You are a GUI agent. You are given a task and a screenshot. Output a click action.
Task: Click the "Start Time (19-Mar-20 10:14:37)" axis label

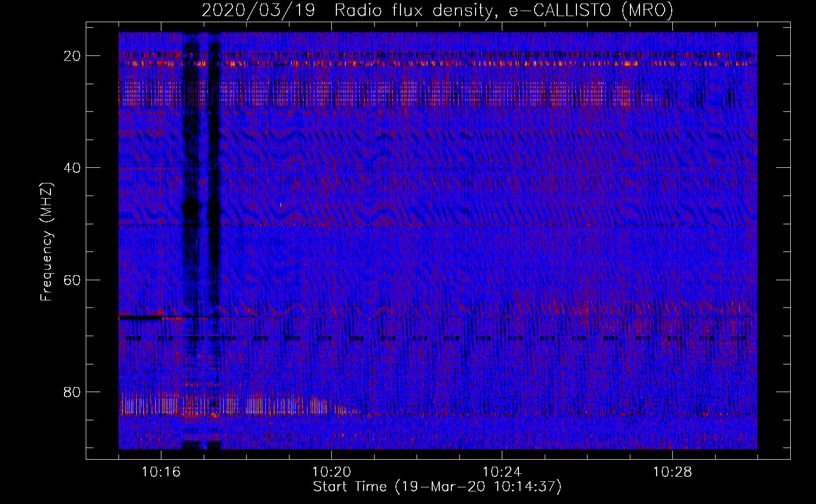437,487
